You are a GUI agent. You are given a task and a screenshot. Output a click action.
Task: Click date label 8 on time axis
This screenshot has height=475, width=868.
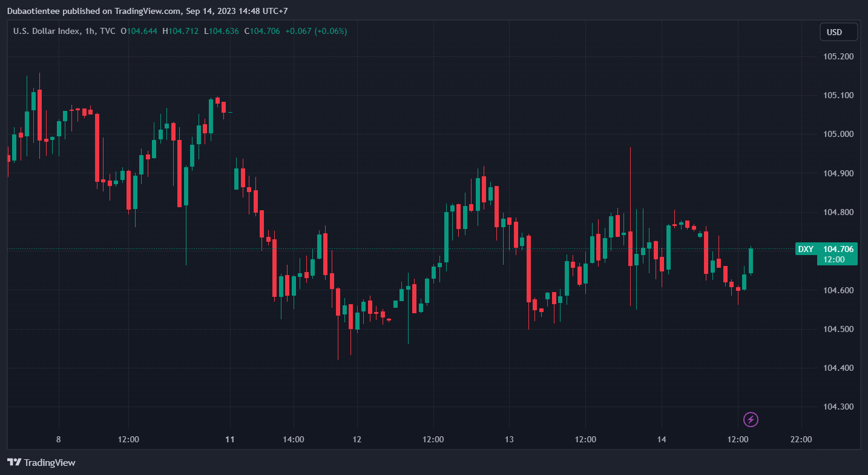pos(58,439)
